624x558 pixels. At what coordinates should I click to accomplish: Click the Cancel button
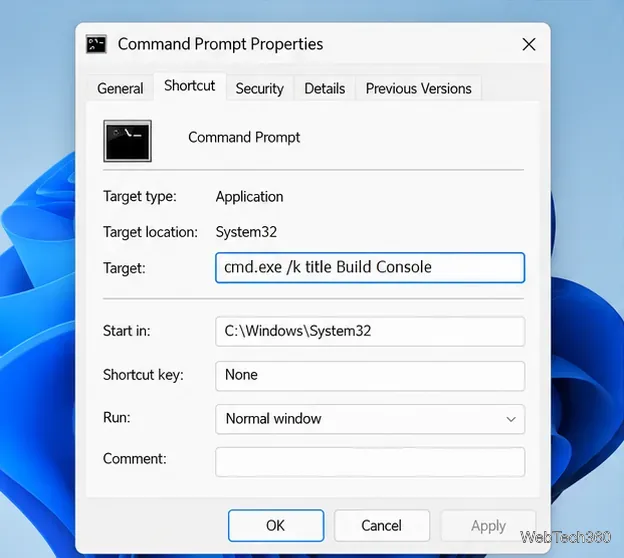(x=382, y=525)
